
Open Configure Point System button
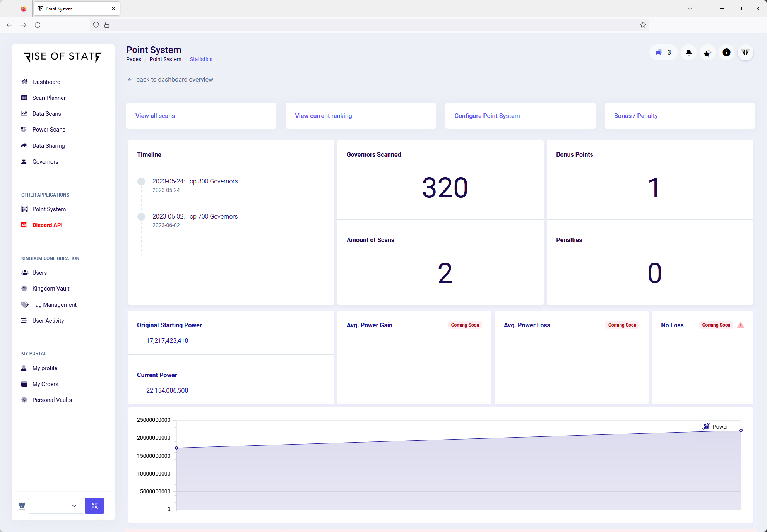(487, 116)
